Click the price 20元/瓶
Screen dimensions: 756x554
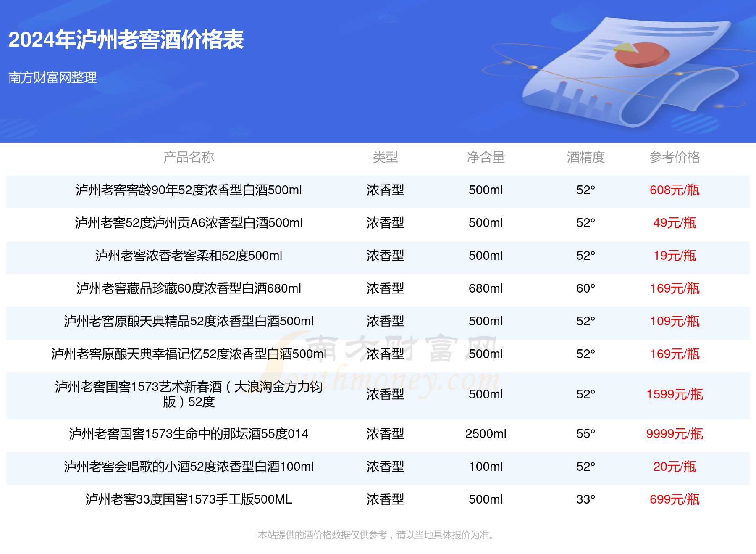point(675,467)
